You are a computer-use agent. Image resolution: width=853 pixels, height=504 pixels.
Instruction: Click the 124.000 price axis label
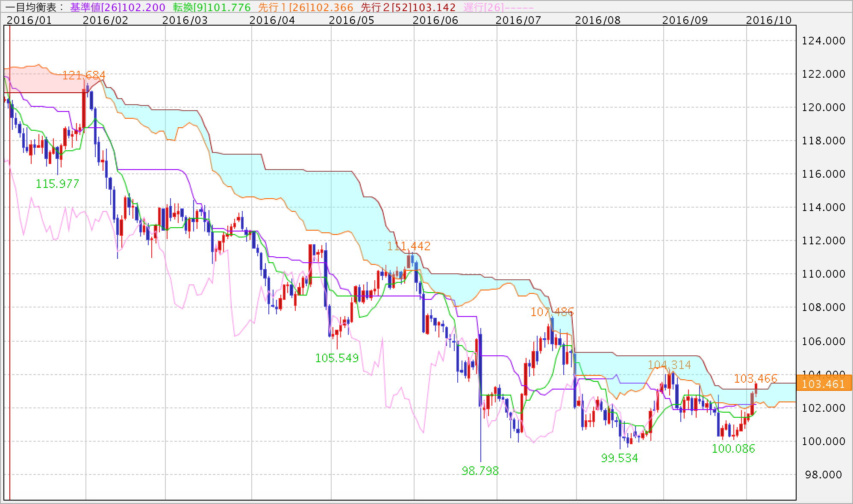(x=823, y=41)
